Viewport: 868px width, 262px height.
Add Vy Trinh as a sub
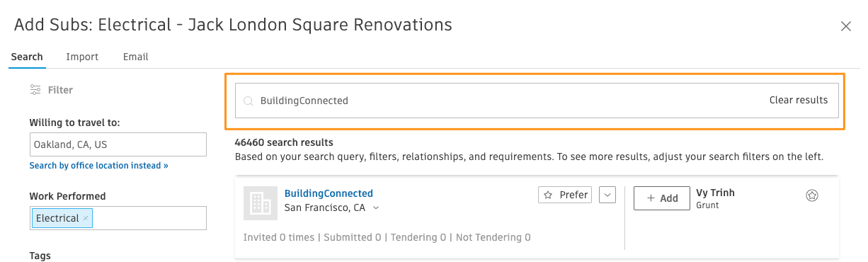click(661, 198)
